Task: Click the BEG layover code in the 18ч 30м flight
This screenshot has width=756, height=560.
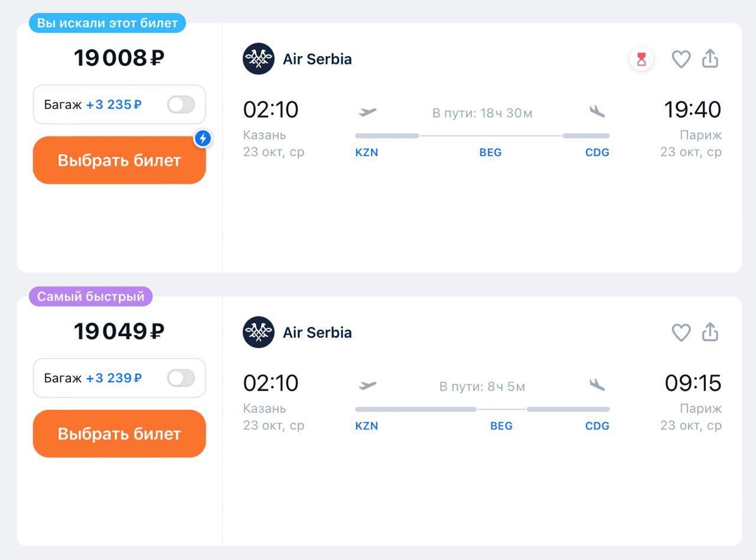Action: 490,152
